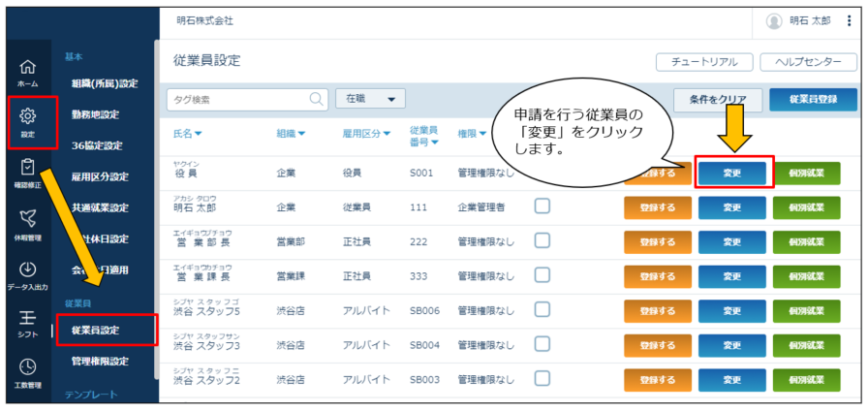Viewport: 868px width, 412px height.
Task: Click 変更 in the 役員 row
Action: click(731, 174)
